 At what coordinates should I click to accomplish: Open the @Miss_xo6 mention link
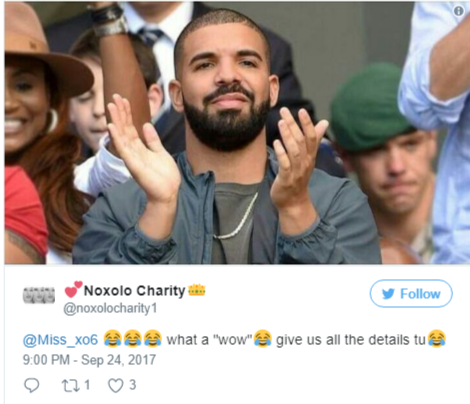60,340
